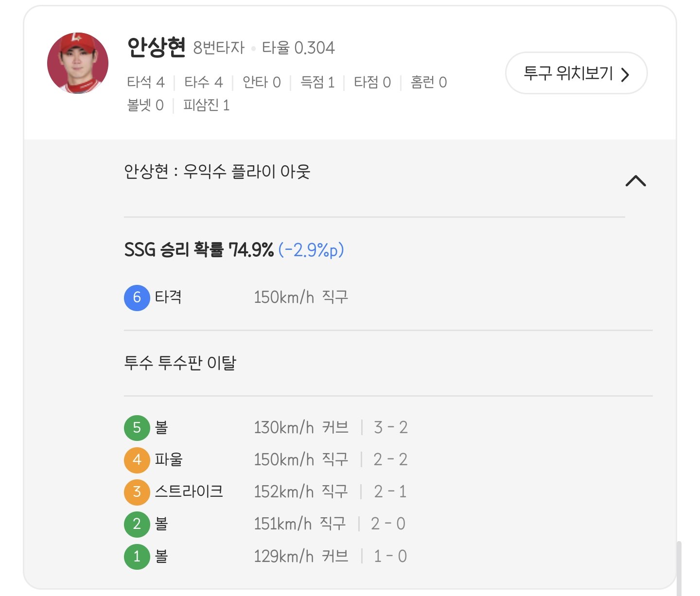The width and height of the screenshot is (700, 596).
Task: Click 152km/h 직구 strike pitch row
Action: pos(301,492)
